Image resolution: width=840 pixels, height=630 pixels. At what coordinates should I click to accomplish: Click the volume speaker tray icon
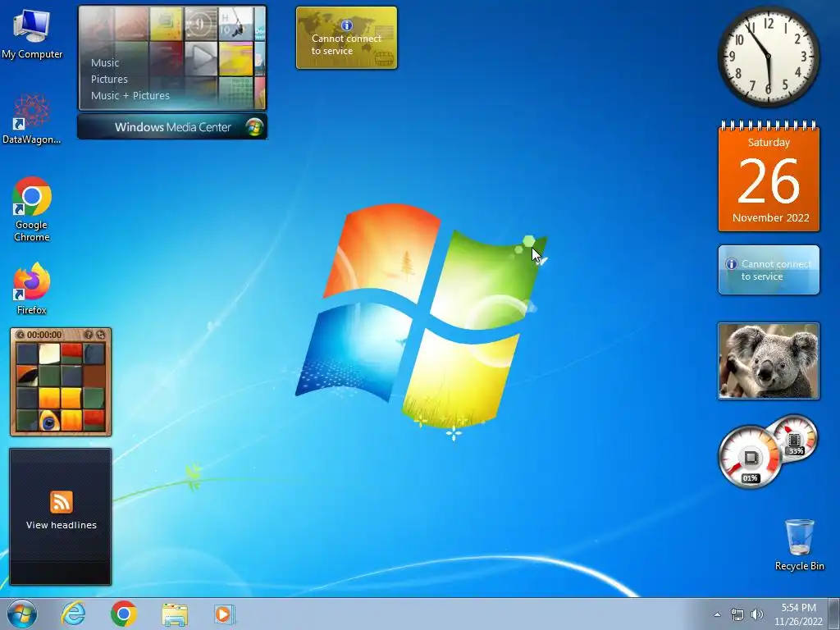tap(757, 614)
